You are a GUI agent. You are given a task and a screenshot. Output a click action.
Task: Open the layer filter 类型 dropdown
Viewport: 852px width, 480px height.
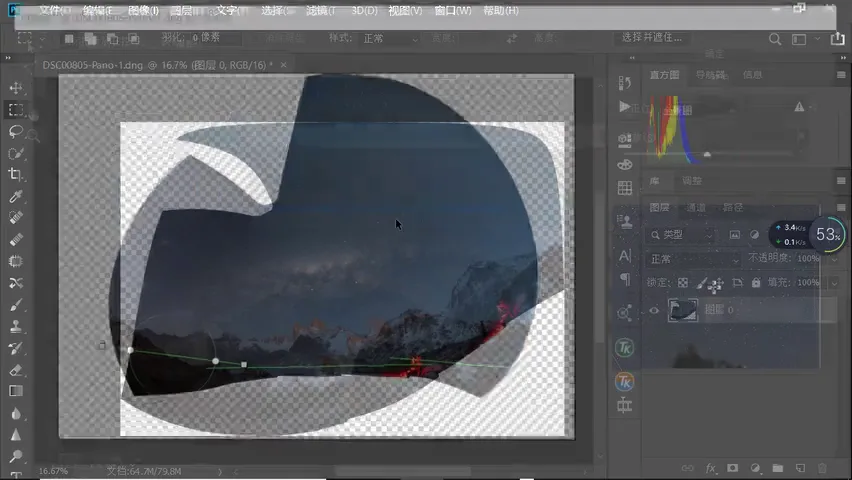(681, 235)
